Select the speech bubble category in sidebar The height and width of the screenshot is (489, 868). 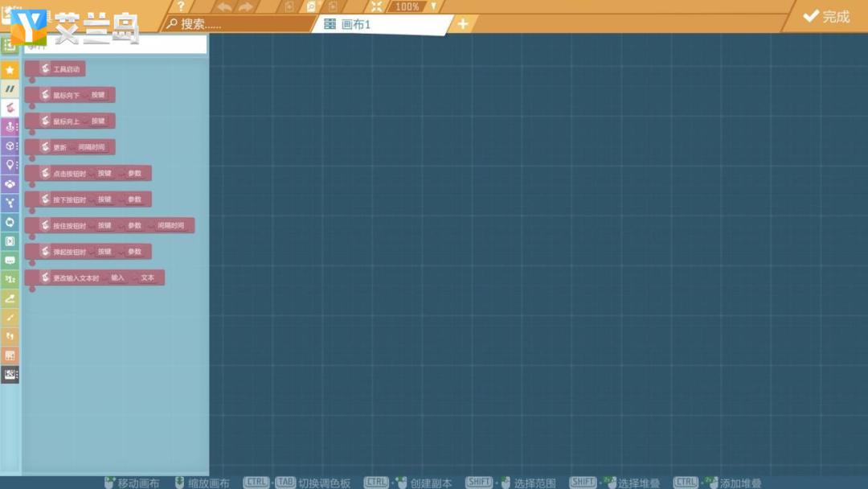click(10, 261)
